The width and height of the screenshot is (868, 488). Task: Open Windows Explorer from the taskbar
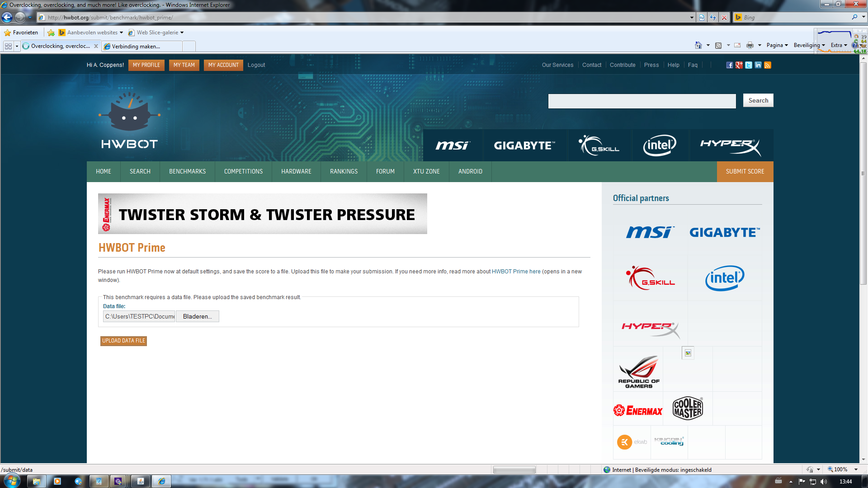pyautogui.click(x=37, y=481)
